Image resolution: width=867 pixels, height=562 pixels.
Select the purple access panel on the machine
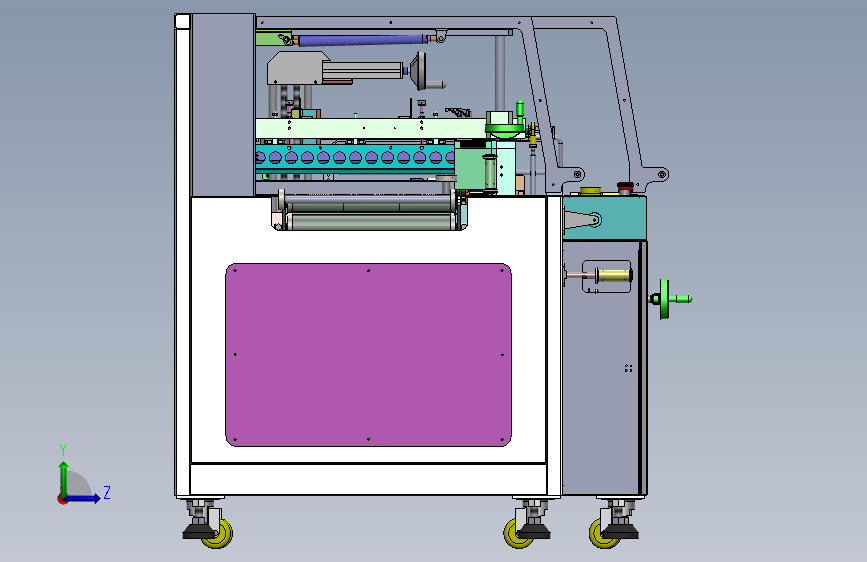(368, 355)
